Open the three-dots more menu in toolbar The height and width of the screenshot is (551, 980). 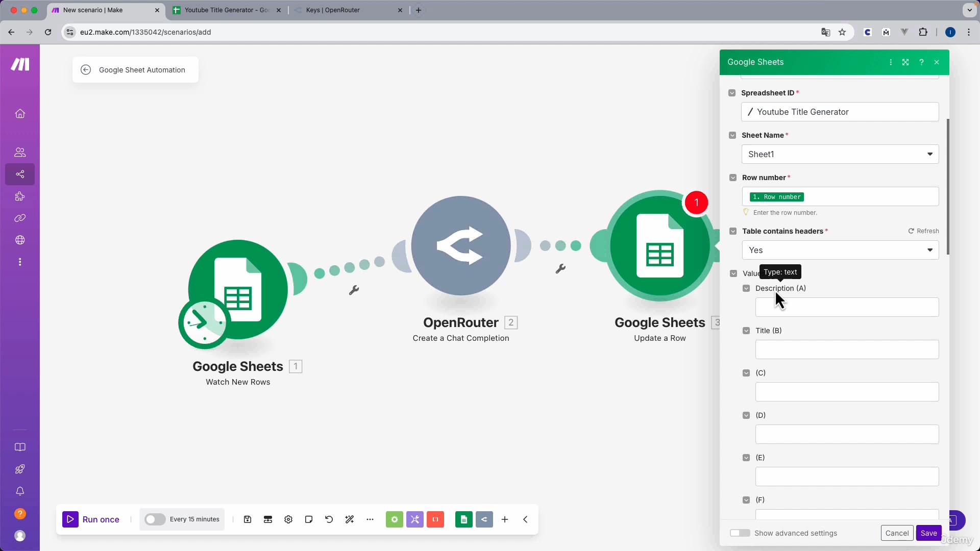tap(370, 519)
